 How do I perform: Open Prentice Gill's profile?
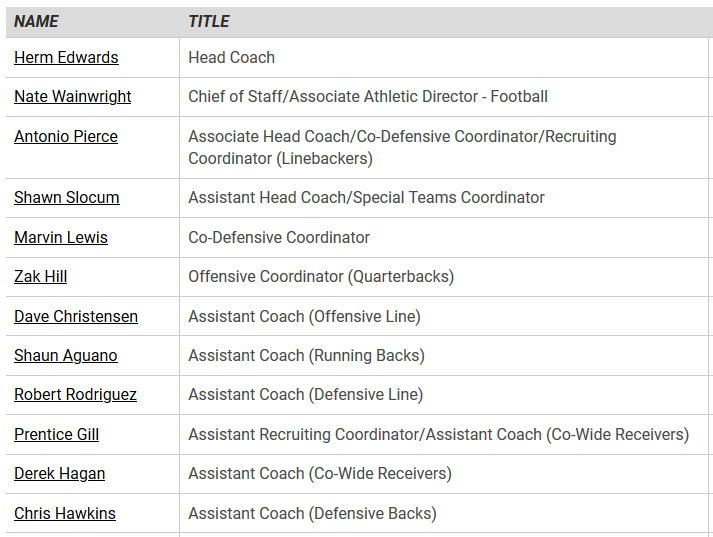(56, 435)
